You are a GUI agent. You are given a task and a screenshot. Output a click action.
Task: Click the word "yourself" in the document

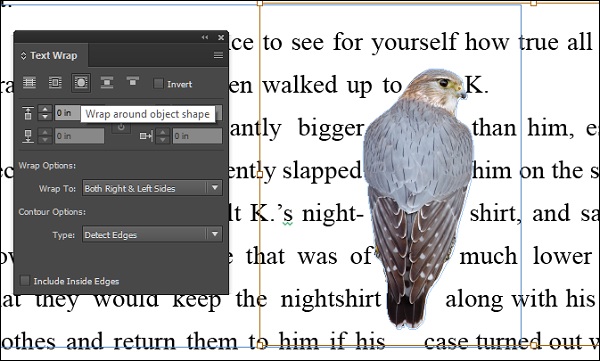414,42
